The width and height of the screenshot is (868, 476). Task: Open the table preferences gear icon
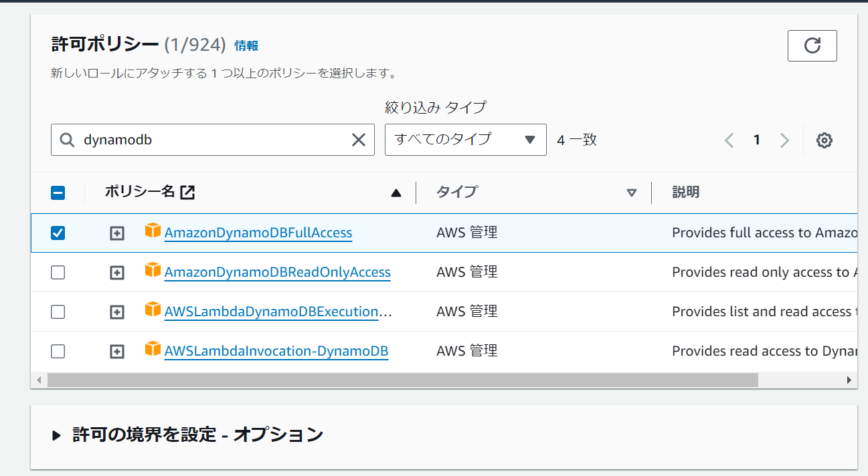click(x=824, y=140)
